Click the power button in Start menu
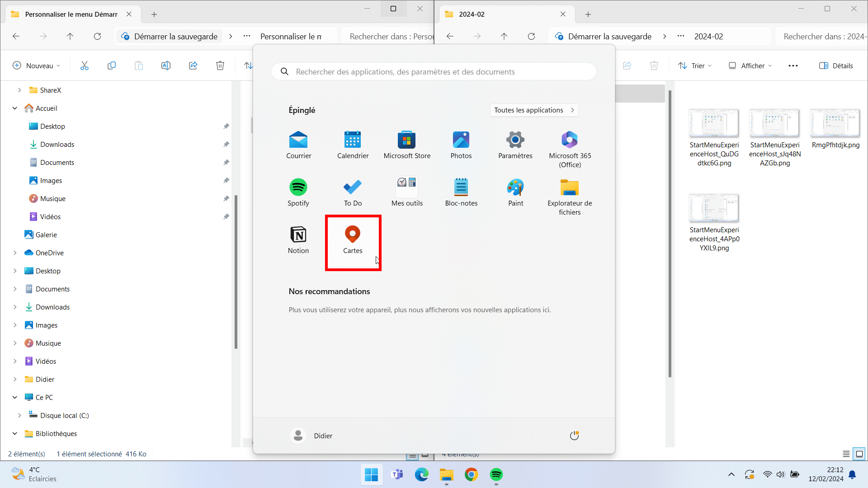The width and height of the screenshot is (868, 488). 574,436
